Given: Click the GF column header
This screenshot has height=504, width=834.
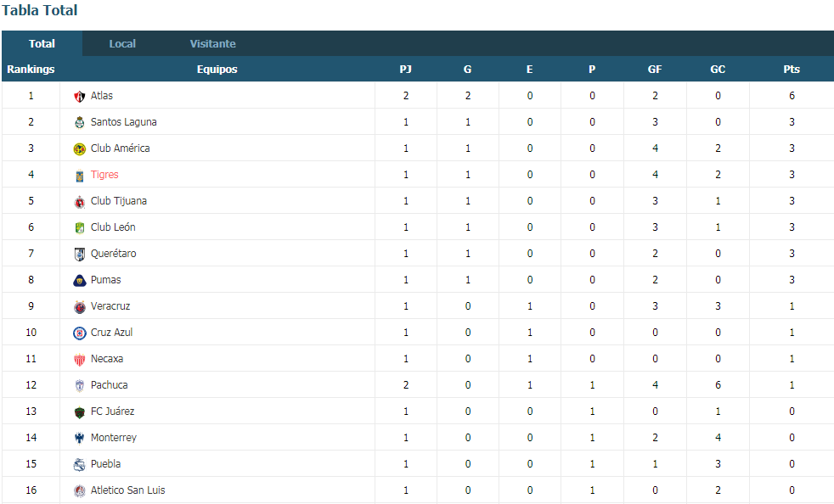Looking at the screenshot, I should [x=655, y=69].
